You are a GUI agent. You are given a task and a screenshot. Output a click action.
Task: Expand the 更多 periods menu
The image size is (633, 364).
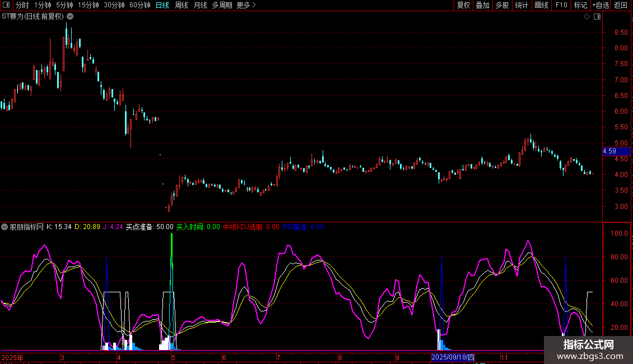tap(246, 6)
